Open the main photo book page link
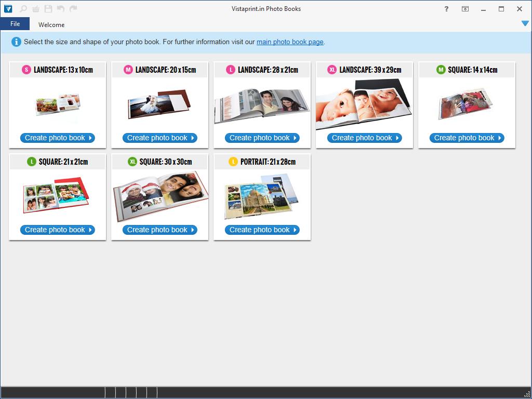Image resolution: width=532 pixels, height=399 pixels. (290, 42)
